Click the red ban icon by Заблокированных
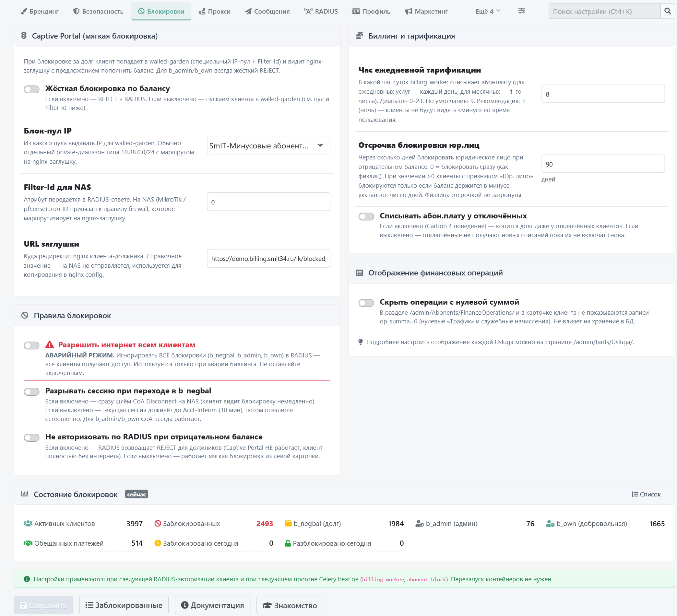The height and width of the screenshot is (616, 677). [158, 523]
